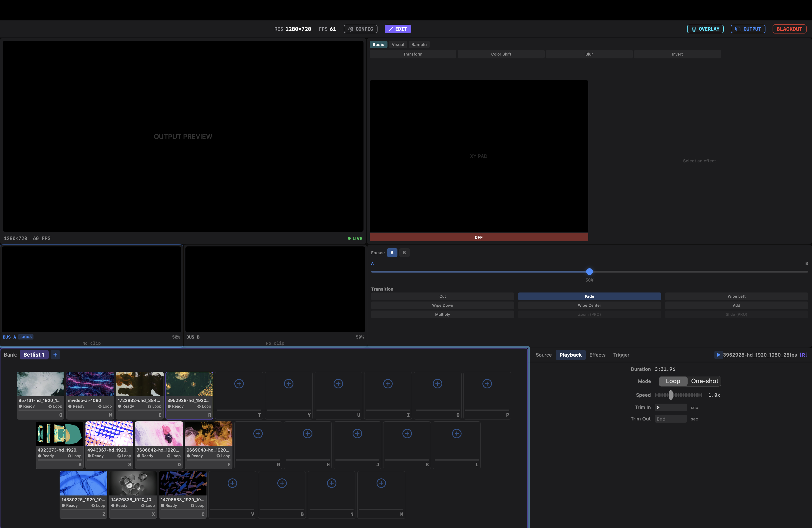Viewport: 812px width, 528px height.
Task: Click the Trim In input field
Action: tap(670, 407)
